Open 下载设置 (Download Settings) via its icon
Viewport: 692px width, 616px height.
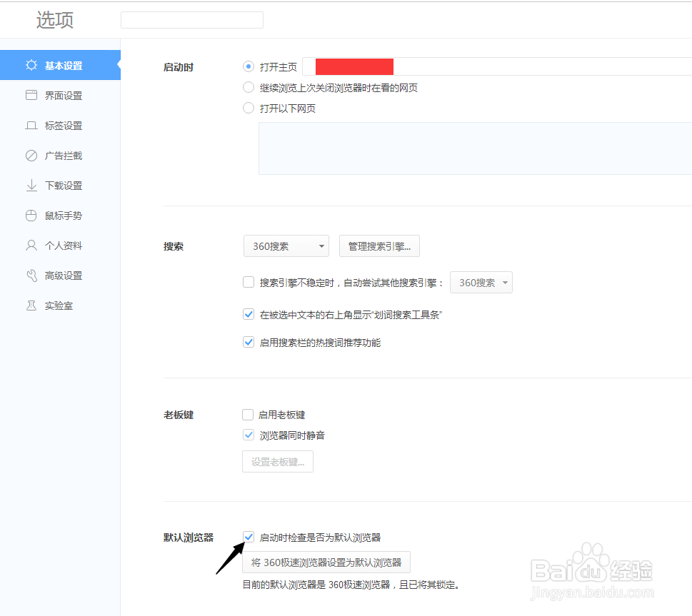coord(31,185)
